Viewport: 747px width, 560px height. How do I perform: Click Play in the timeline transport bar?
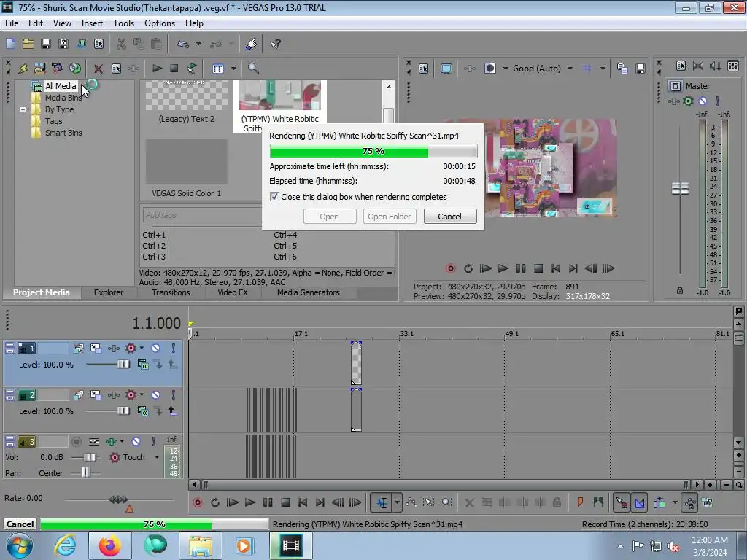249,502
